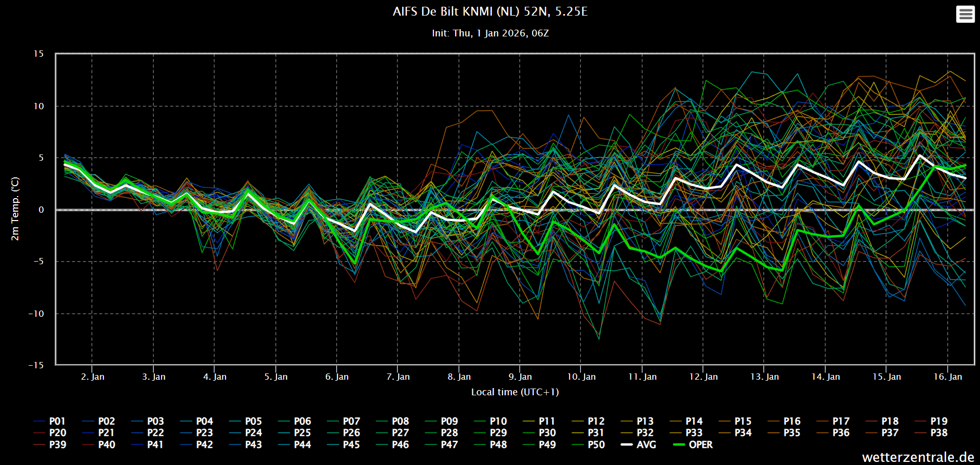Viewport: 980px width, 465px height.
Task: Open the chart context menu hamburger icon
Action: point(965,14)
